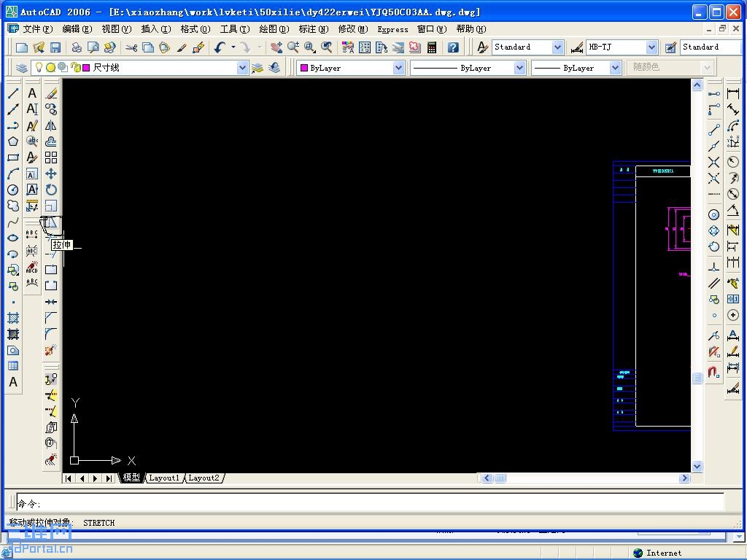The image size is (747, 560).
Task: Open the ByLayer linetype dropdown
Action: [519, 68]
